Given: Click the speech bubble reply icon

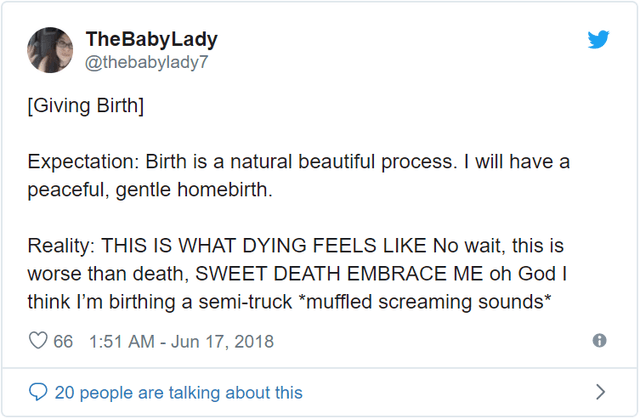Looking at the screenshot, I should 38,392.
